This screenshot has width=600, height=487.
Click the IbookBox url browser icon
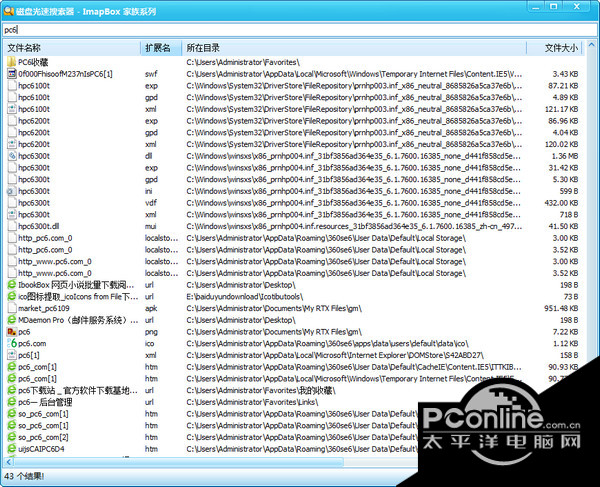coord(12,285)
